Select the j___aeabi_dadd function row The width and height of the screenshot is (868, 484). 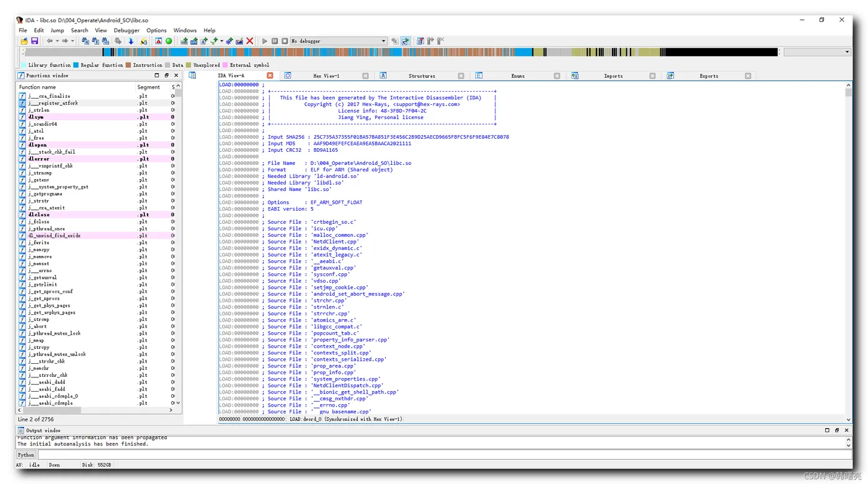tap(95, 382)
